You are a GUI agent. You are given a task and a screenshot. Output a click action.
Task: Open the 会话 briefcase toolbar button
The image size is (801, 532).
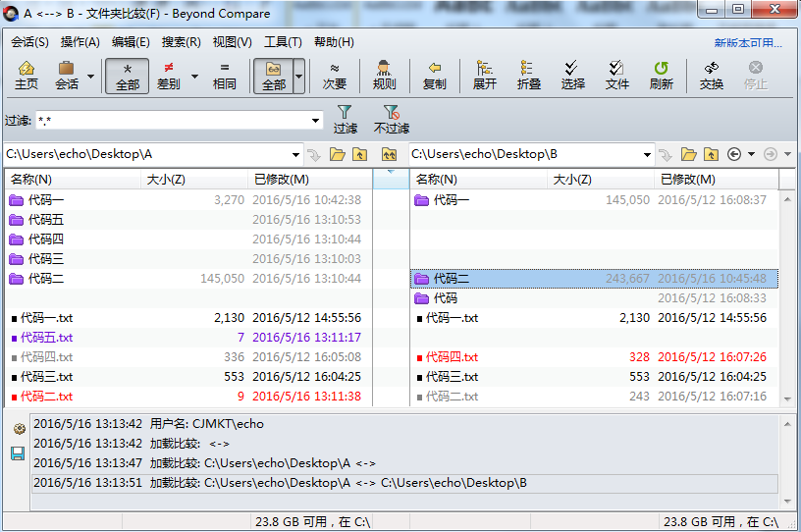point(67,76)
